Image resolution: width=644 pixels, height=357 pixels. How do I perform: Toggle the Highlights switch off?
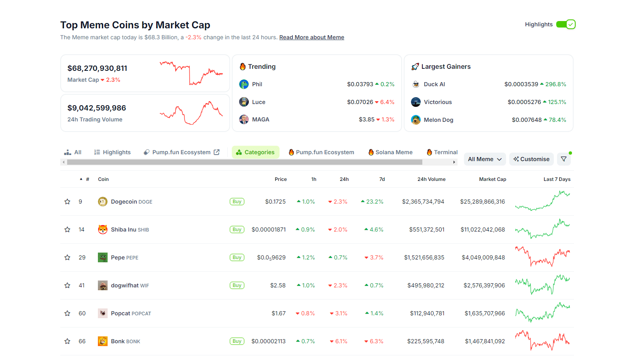coord(566,24)
